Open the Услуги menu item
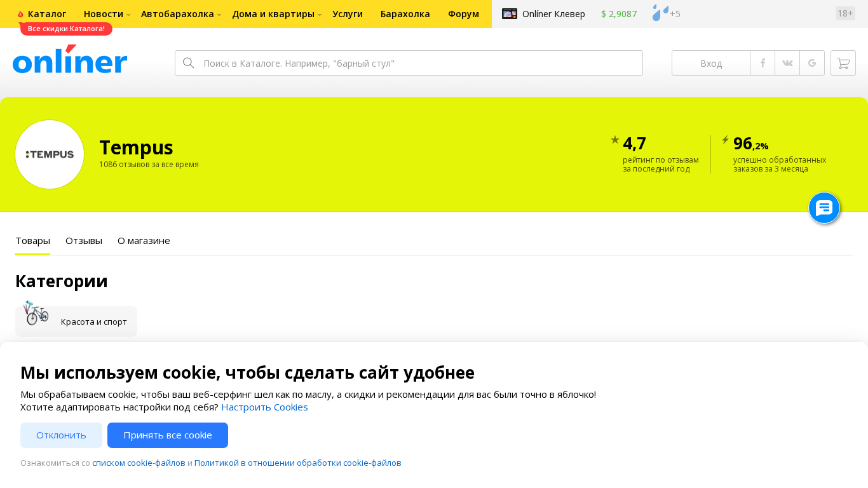The width and height of the screenshot is (868, 488). 348,14
